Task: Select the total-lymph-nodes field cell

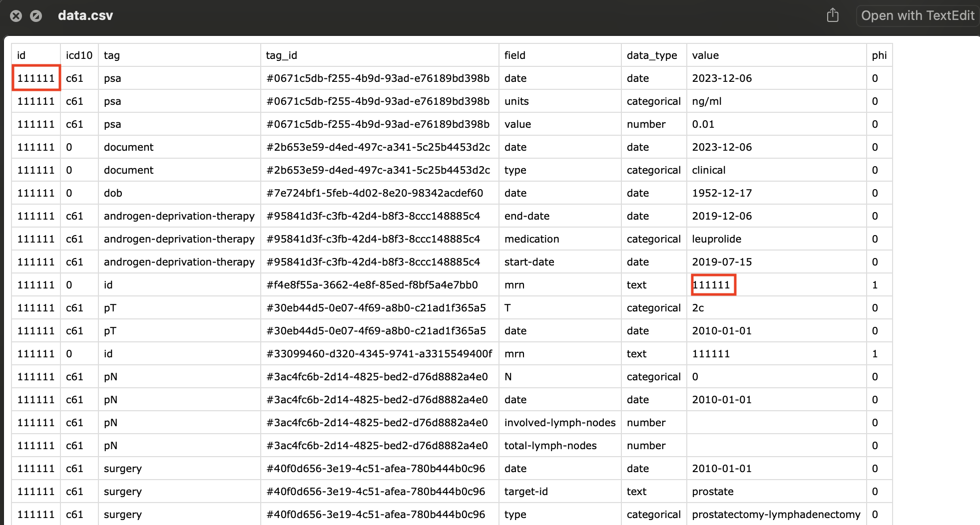Action: (x=550, y=446)
